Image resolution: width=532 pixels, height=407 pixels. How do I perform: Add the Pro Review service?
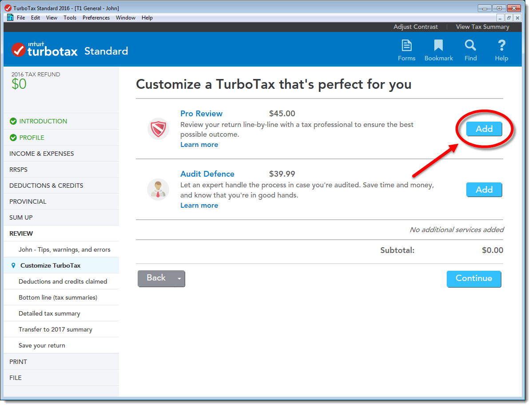point(484,129)
